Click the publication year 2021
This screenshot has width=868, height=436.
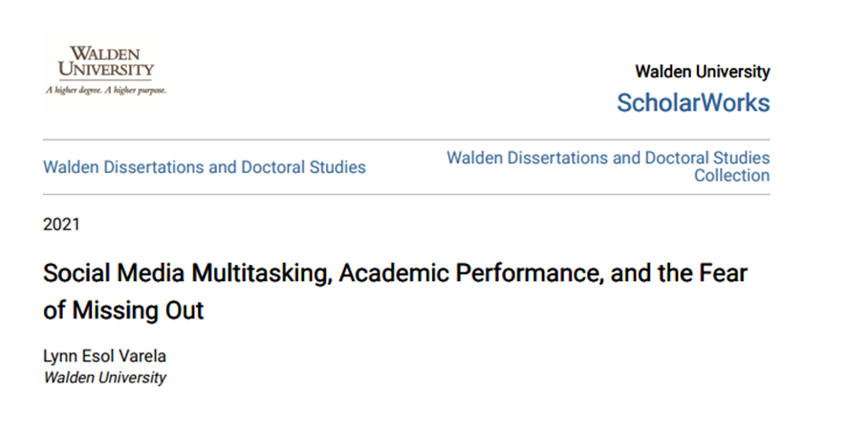point(61,225)
